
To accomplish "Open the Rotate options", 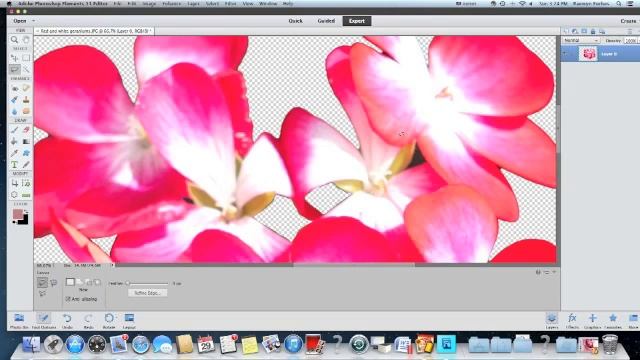I will pyautogui.click(x=109, y=321).
